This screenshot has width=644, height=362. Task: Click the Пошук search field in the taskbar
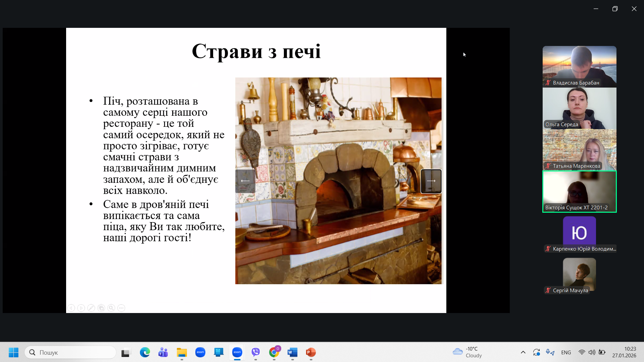(x=70, y=352)
